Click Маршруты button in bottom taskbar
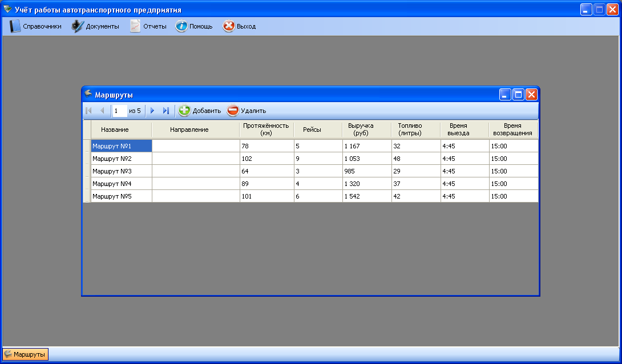This screenshot has width=622, height=364. tap(26, 354)
